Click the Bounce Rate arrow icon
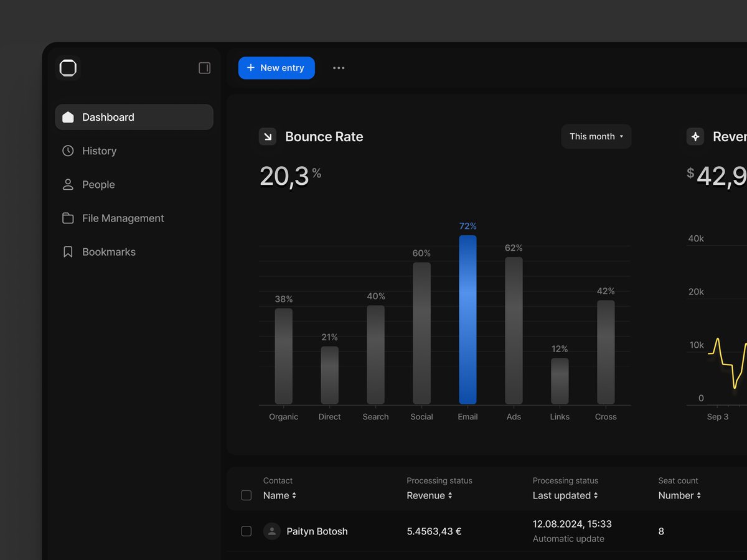 pyautogui.click(x=268, y=136)
